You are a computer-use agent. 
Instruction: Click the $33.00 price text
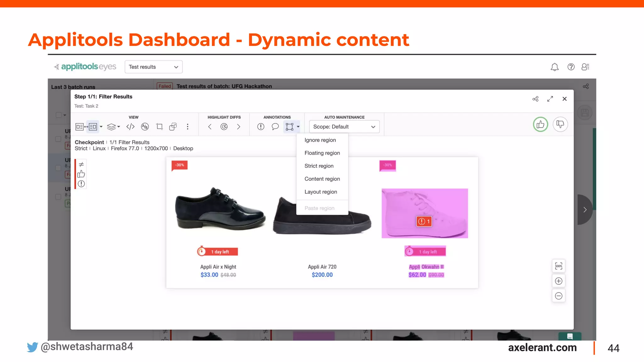coord(209,275)
